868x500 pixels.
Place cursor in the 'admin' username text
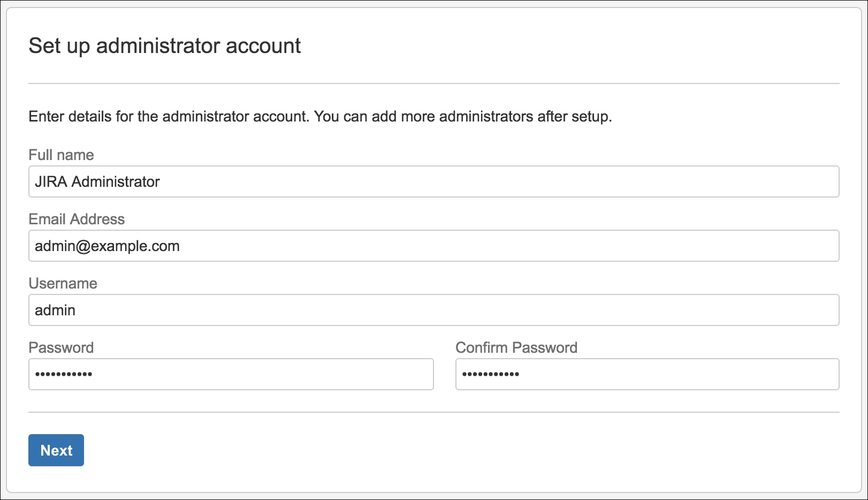tap(55, 310)
